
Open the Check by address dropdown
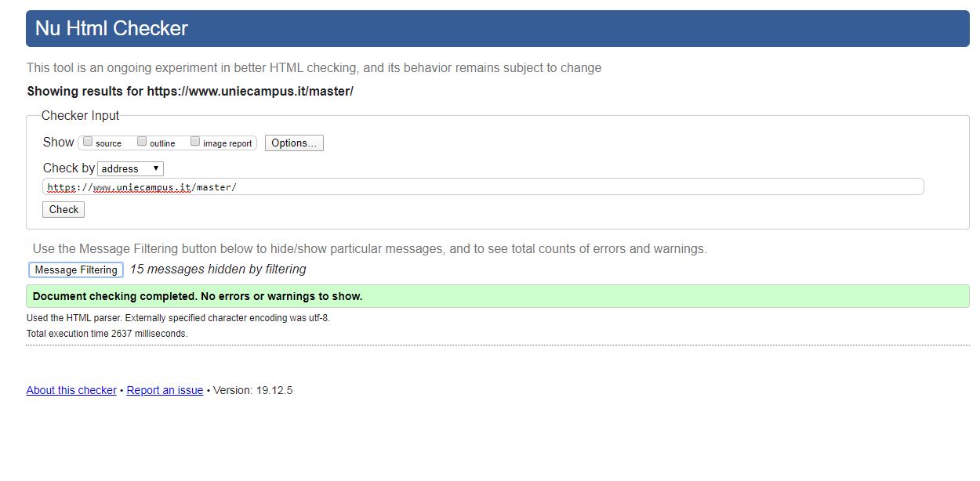click(131, 168)
